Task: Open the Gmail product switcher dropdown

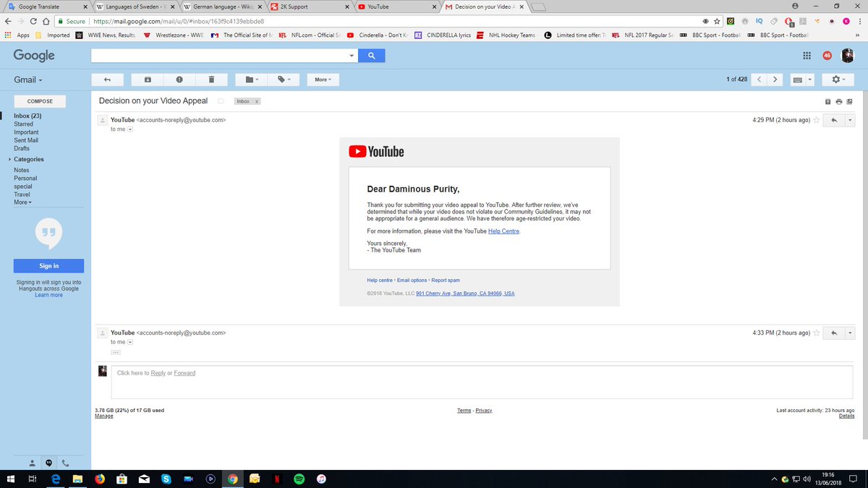Action: coord(28,80)
